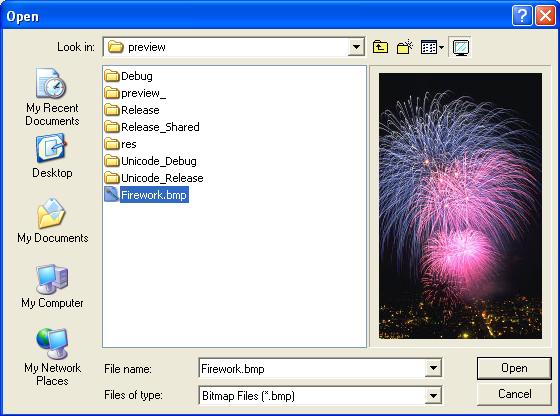The image size is (560, 416).
Task: Click the fireworks preview image
Action: [x=460, y=206]
